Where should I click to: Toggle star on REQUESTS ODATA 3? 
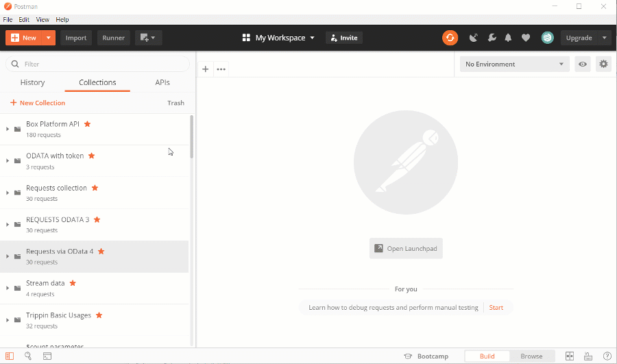pos(97,219)
